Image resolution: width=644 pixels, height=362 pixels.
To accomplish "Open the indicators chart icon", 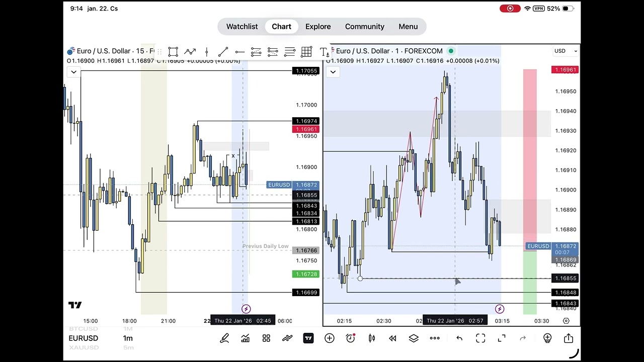I will coord(246,338).
